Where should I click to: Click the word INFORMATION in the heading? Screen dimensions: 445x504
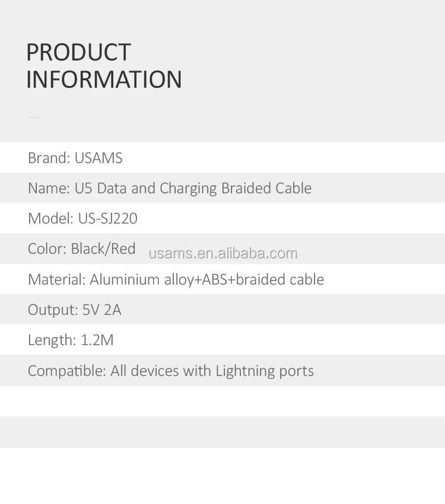pos(104,79)
